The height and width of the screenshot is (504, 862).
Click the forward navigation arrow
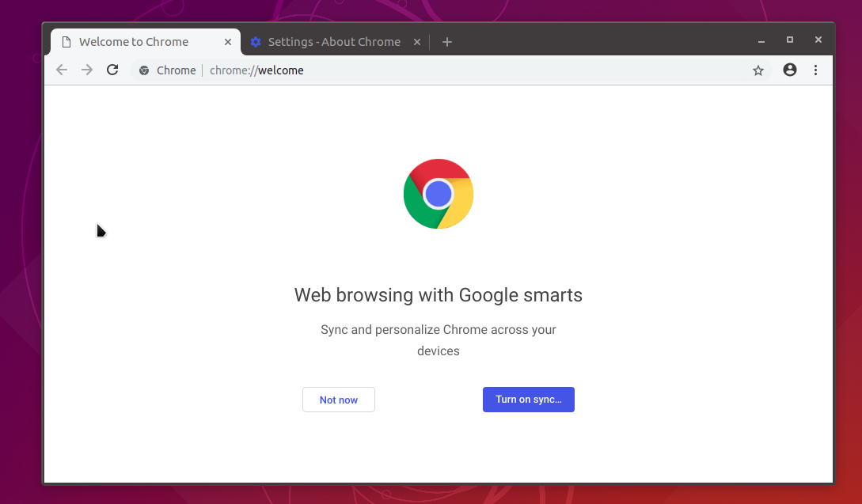coord(87,70)
